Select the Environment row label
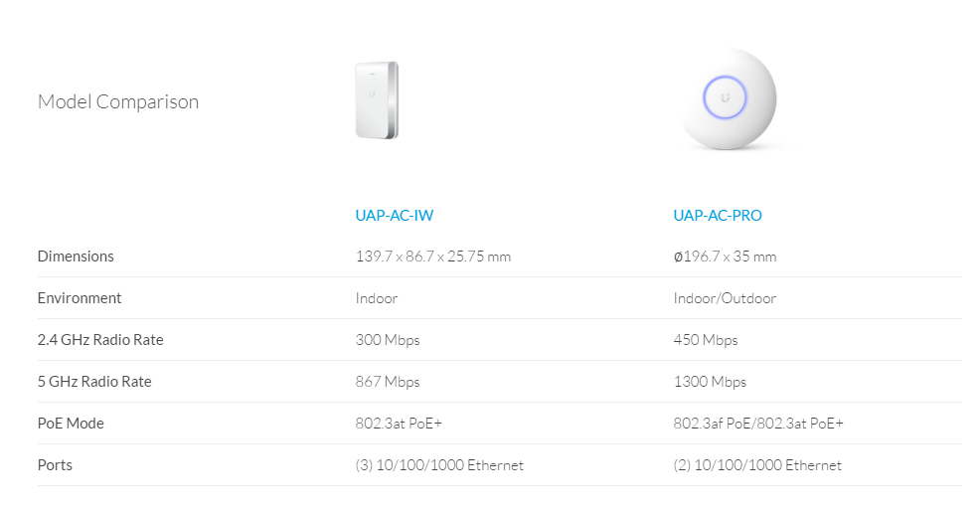Screen dimensions: 980x515 point(80,298)
